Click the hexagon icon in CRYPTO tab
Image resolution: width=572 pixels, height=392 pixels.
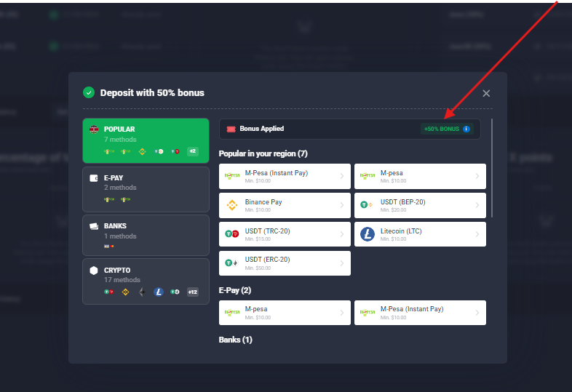94,271
